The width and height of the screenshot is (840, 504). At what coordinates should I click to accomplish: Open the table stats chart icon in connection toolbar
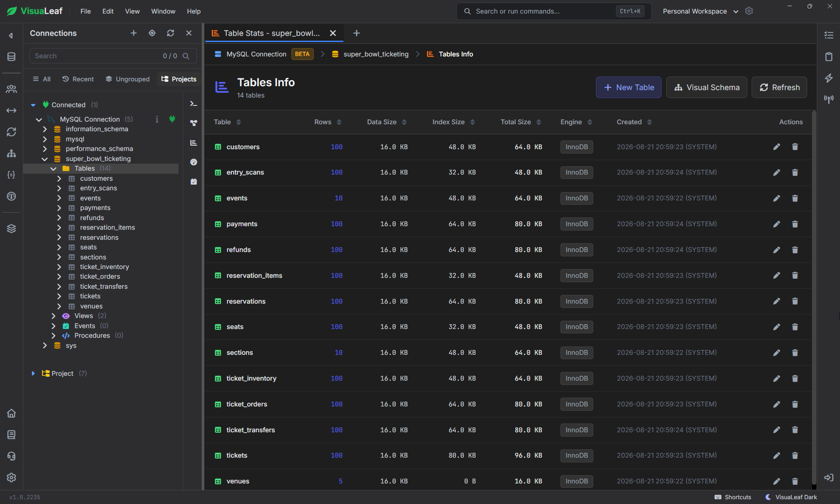(x=193, y=143)
